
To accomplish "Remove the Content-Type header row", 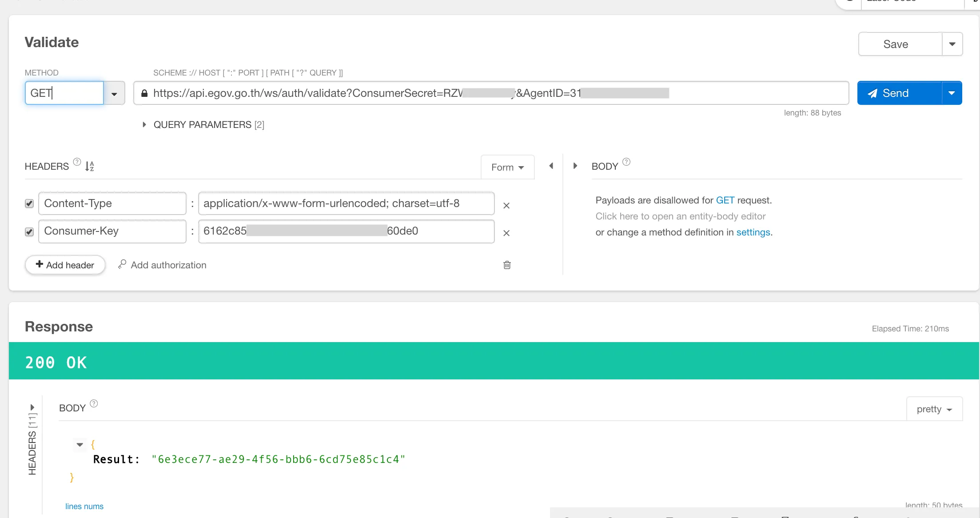I will 506,205.
